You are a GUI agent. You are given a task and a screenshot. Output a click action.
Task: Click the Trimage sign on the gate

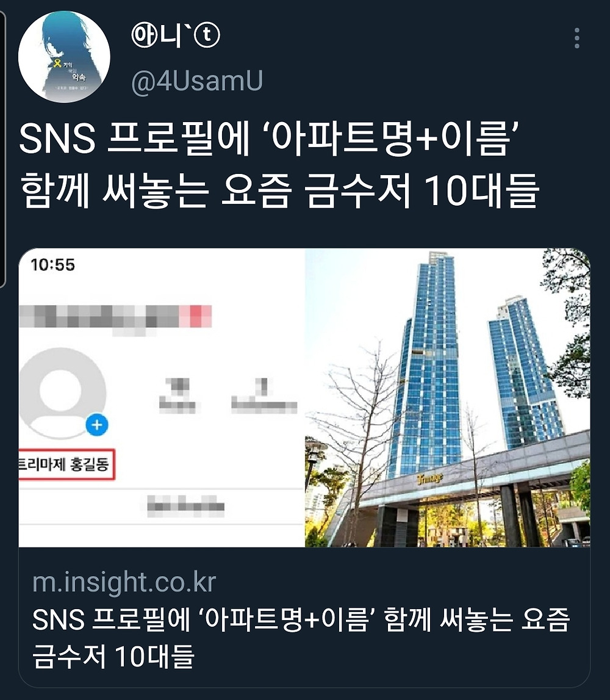point(429,479)
